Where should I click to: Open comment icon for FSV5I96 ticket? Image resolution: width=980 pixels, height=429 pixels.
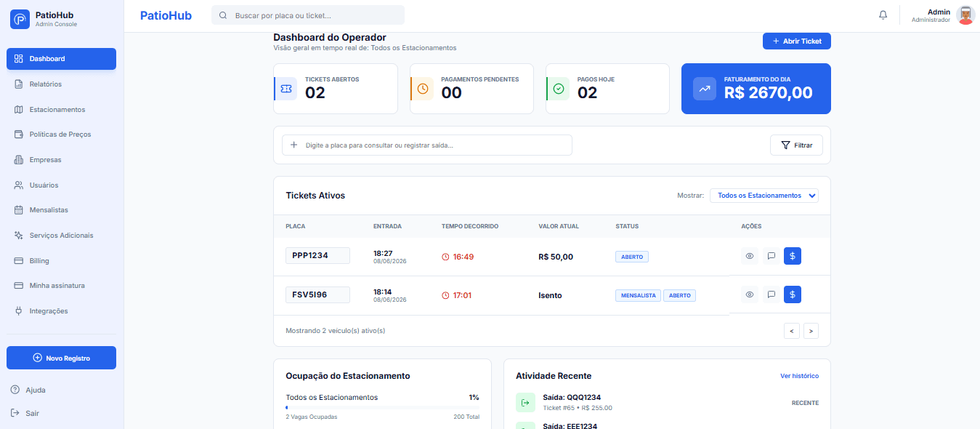(x=772, y=294)
